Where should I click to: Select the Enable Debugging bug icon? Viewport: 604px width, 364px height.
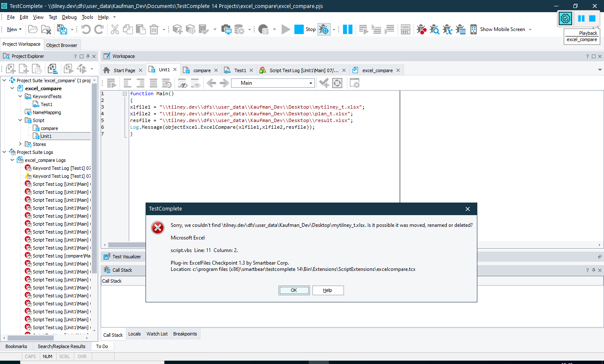pyautogui.click(x=324, y=29)
